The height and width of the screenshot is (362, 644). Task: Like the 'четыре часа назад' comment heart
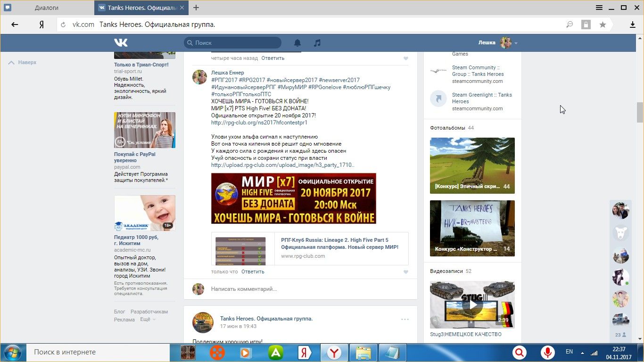406,58
